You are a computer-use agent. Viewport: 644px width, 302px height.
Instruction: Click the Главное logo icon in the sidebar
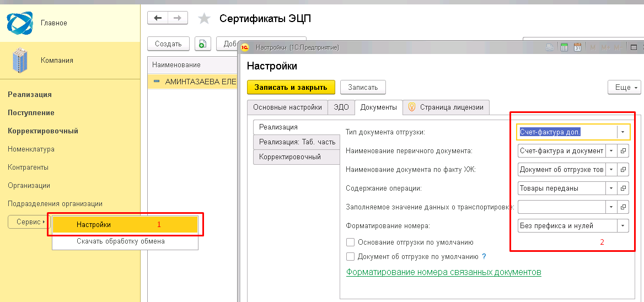coord(20,23)
